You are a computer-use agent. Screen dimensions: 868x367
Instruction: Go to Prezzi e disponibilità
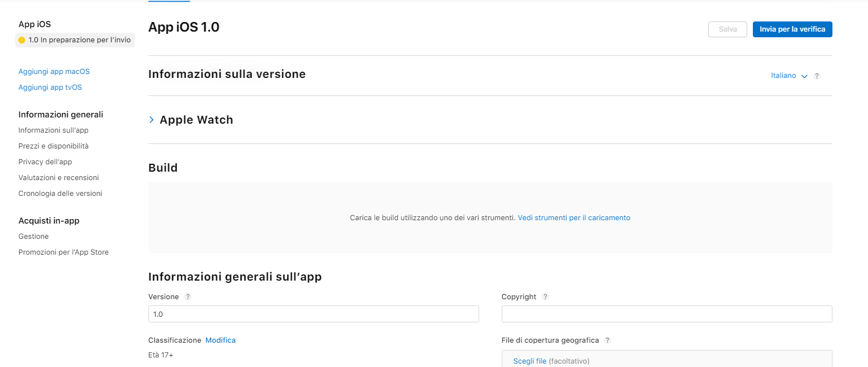53,146
